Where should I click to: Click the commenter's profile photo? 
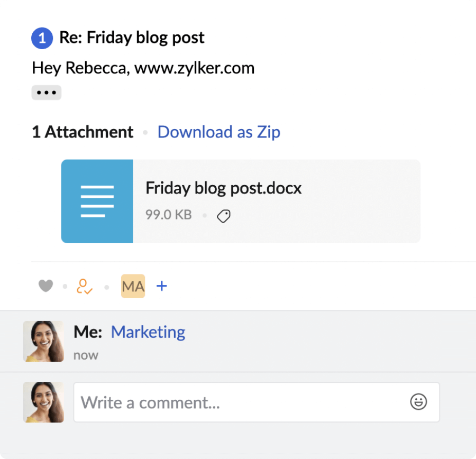pyautogui.click(x=43, y=341)
